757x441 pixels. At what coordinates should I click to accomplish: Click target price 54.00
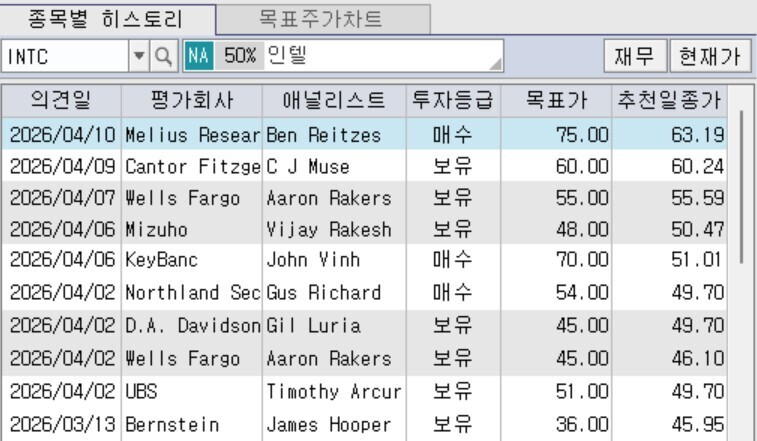(582, 292)
